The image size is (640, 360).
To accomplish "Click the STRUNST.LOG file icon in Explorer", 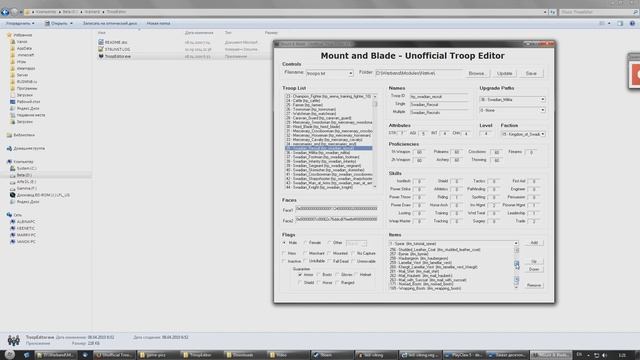I will tap(101, 49).
